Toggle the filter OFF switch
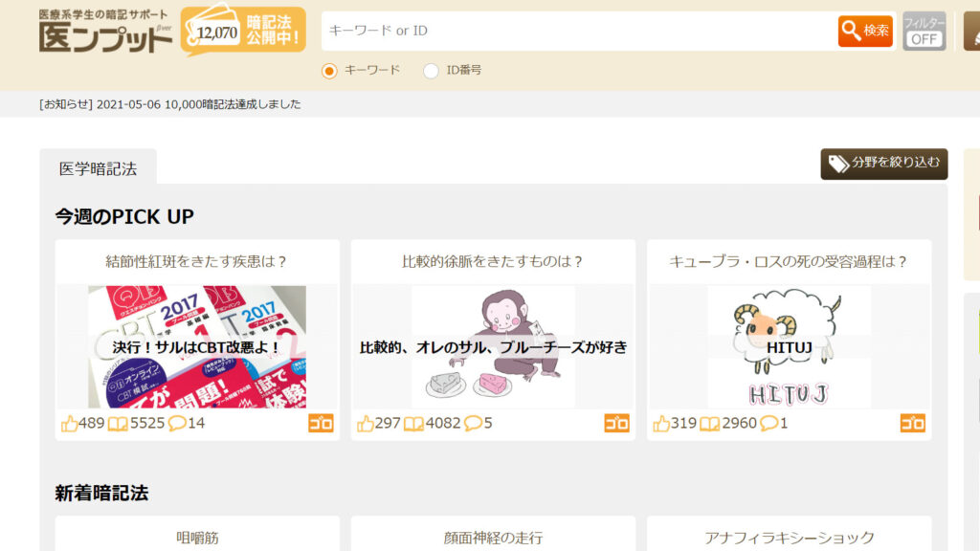 coord(924,31)
